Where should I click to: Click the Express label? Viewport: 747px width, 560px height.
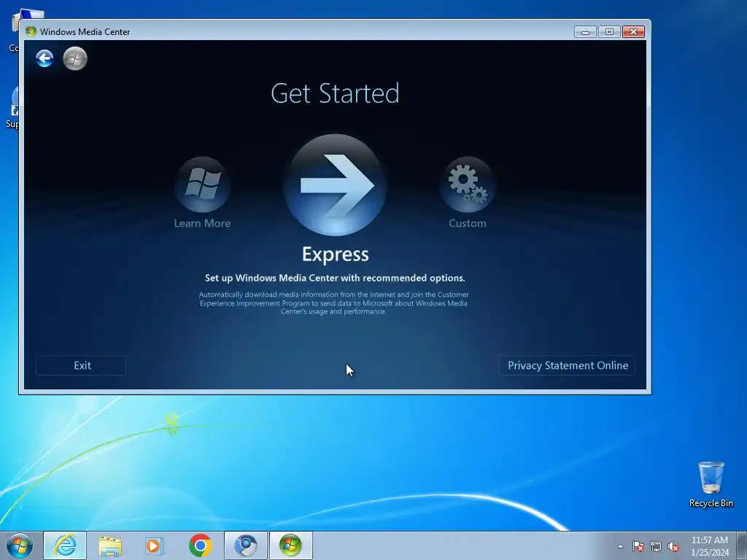(336, 254)
